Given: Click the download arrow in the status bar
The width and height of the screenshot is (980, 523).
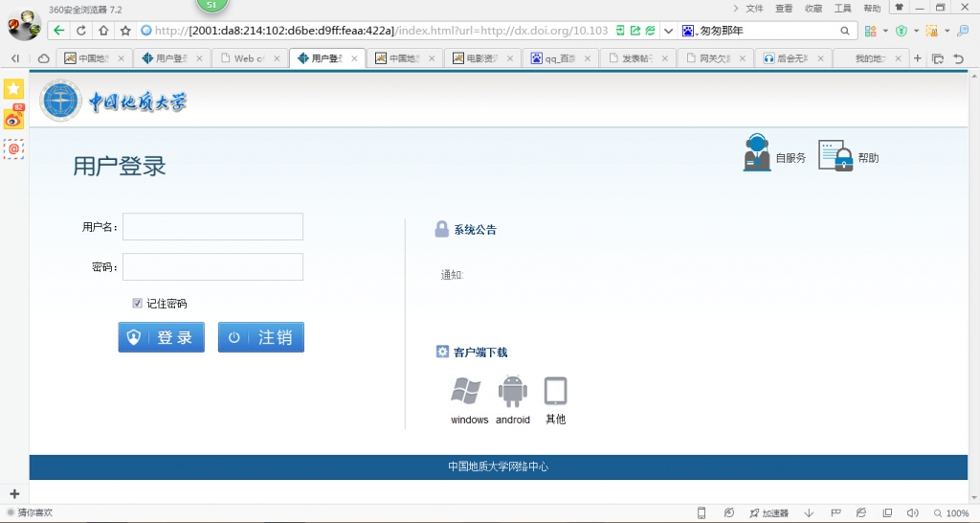Looking at the screenshot, I should (x=809, y=513).
